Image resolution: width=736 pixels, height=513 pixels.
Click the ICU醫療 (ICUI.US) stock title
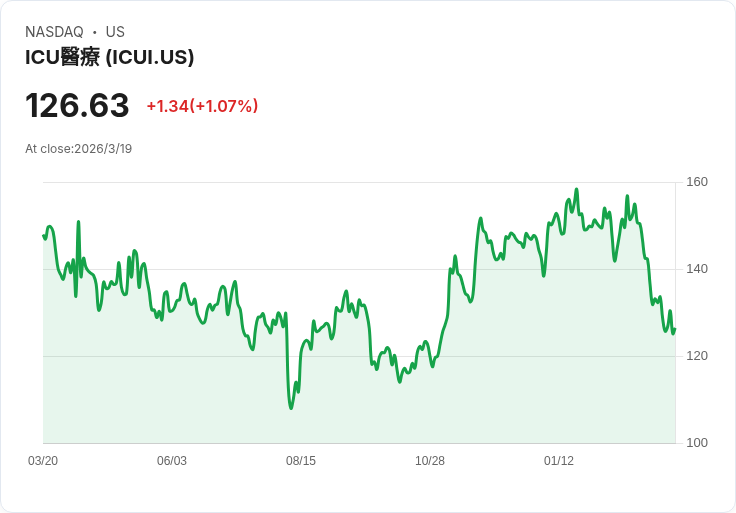tap(109, 57)
